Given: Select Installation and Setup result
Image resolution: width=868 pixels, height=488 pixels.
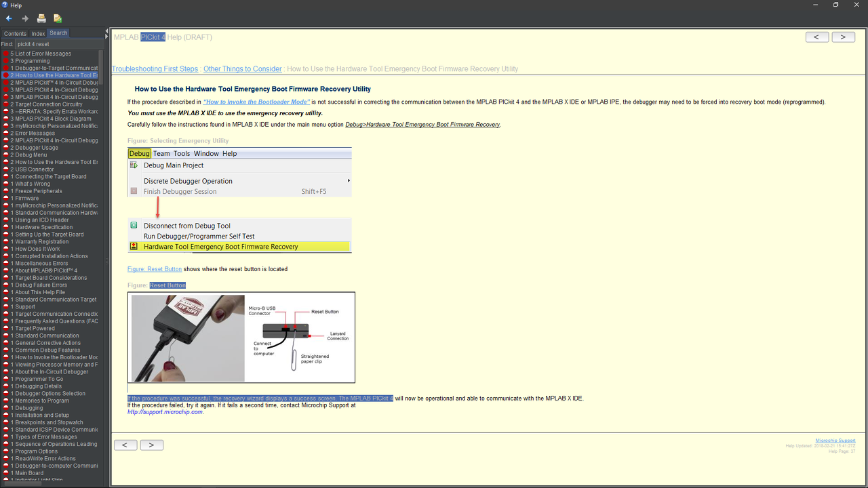Looking at the screenshot, I should [x=39, y=415].
